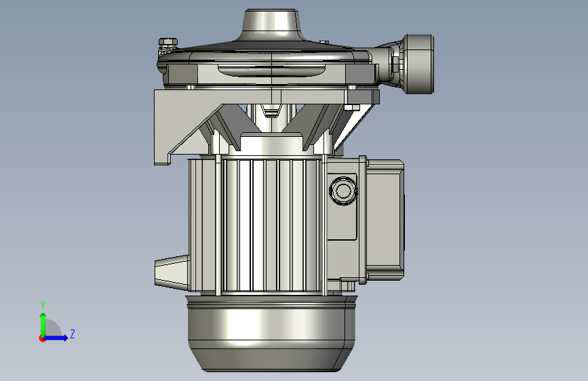The width and height of the screenshot is (588, 381).
Task: Select the motor fan cover at the bottom
Action: [x=271, y=333]
